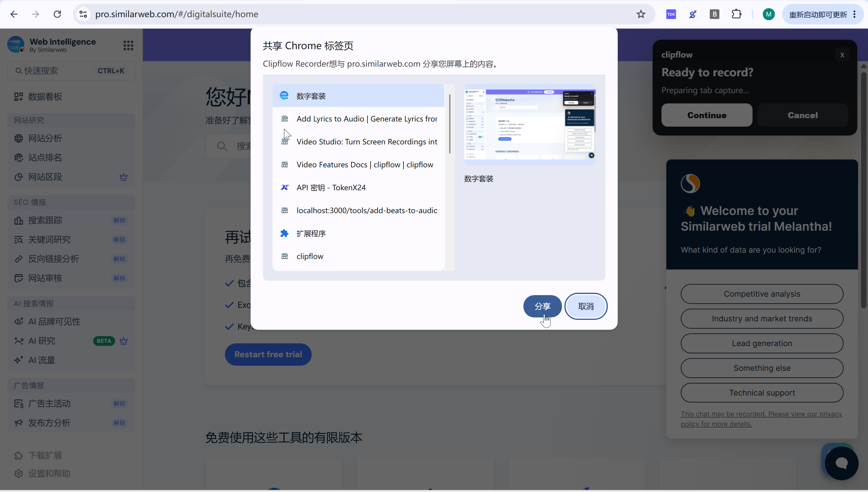Open 搜索跟踪 in sidebar
The height and width of the screenshot is (492, 868).
[x=71, y=220]
